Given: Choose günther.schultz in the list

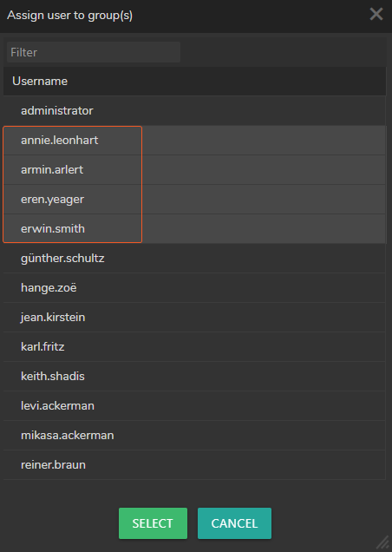Looking at the screenshot, I should [194, 259].
